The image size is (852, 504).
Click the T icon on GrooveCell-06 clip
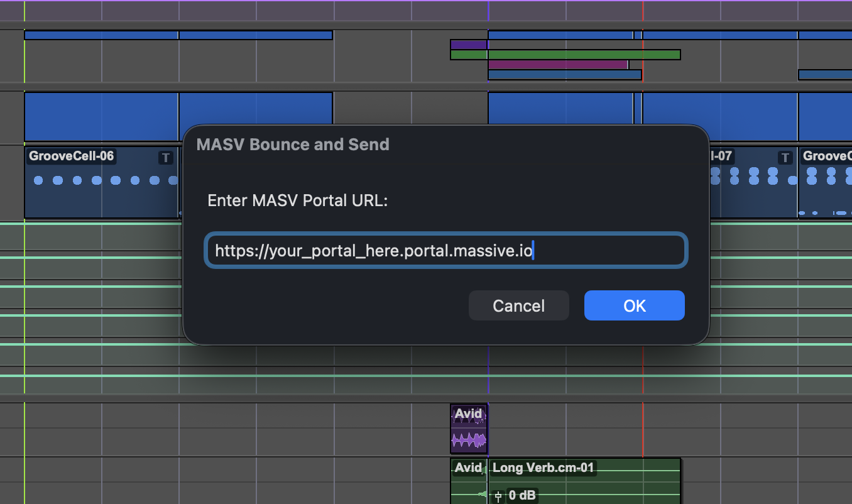pos(165,158)
